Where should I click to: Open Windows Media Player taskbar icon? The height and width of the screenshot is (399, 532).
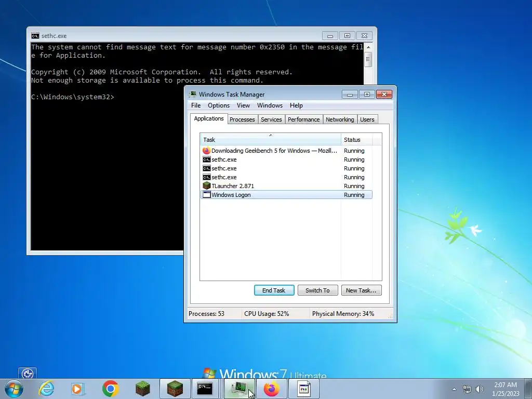78,389
